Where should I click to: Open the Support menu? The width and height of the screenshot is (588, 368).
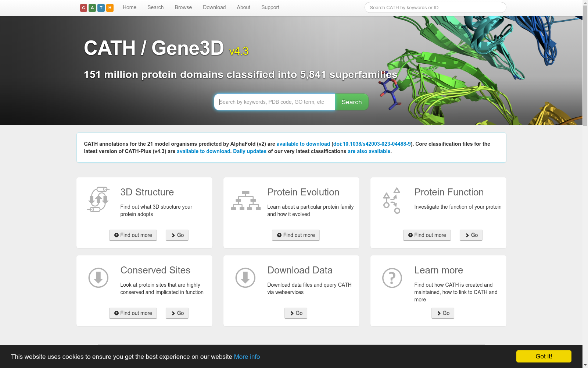(x=270, y=7)
